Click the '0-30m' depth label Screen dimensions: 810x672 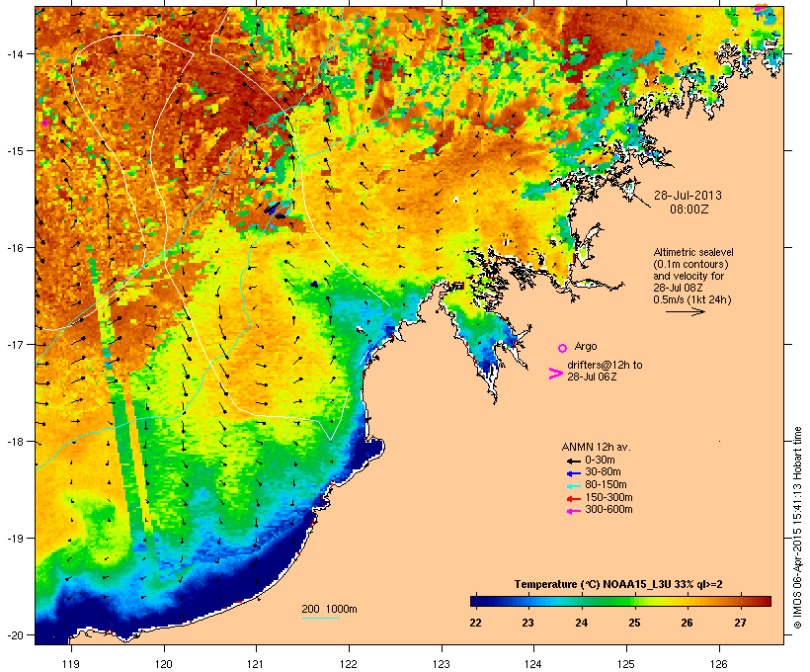[x=600, y=460]
